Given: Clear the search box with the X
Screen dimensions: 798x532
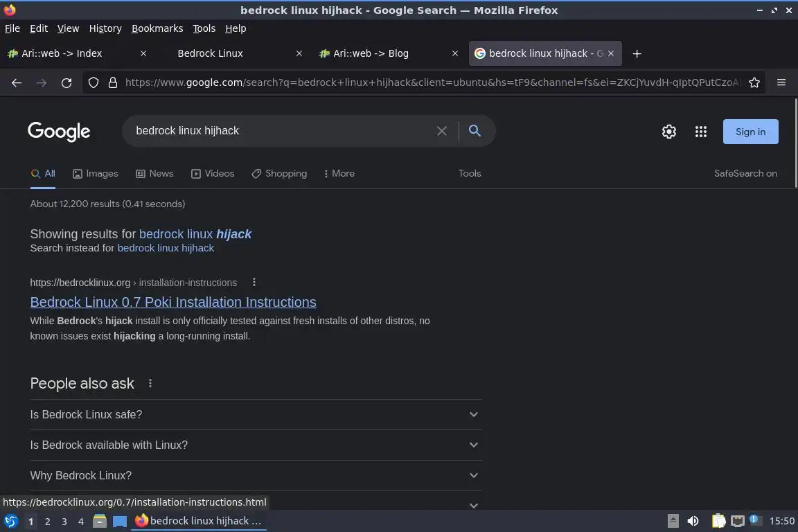Looking at the screenshot, I should tap(442, 131).
